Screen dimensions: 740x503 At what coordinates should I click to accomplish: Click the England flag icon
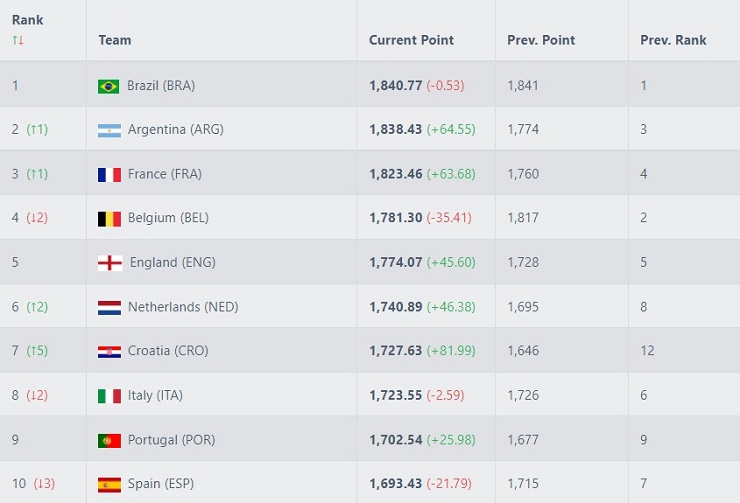click(x=110, y=263)
